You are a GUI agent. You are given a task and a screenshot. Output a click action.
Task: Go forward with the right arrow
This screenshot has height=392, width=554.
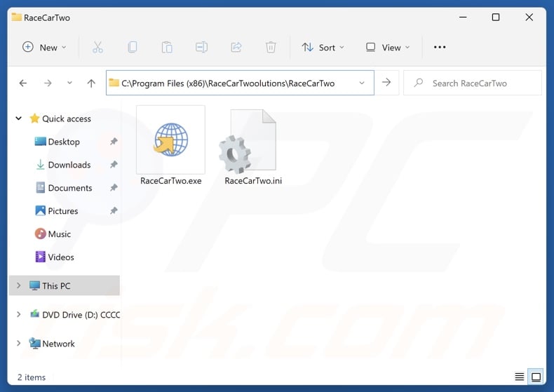[x=48, y=83]
